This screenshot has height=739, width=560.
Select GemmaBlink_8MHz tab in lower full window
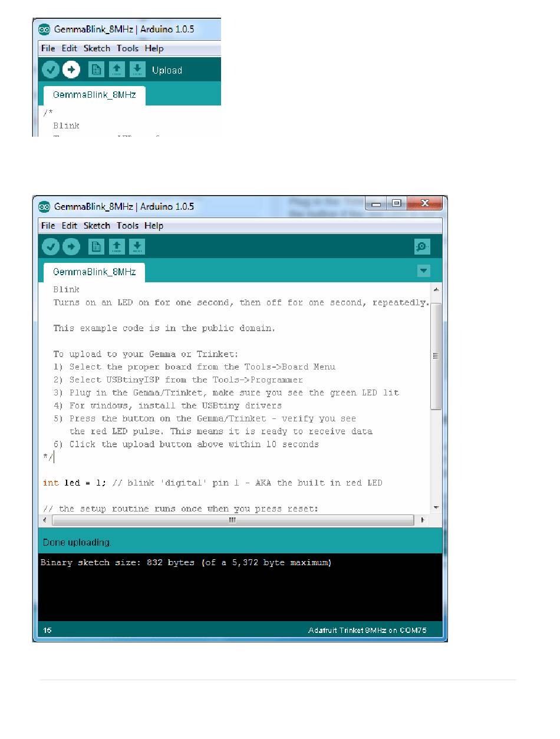pyautogui.click(x=94, y=272)
